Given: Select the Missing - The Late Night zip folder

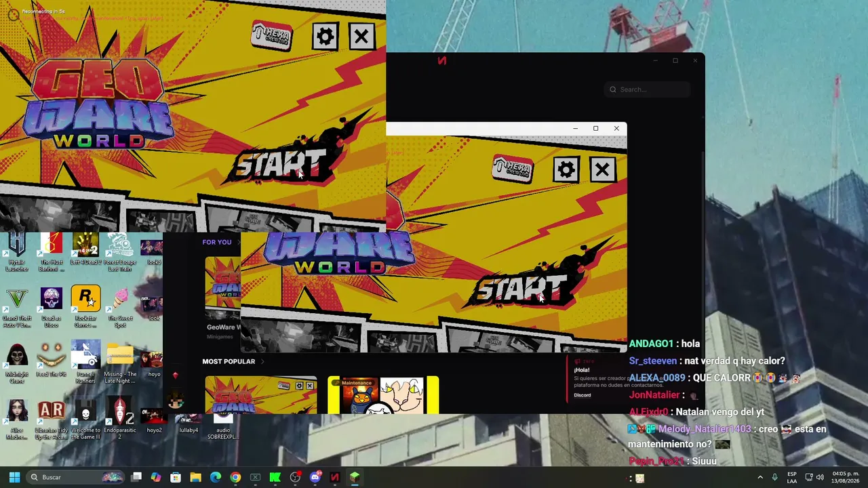Looking at the screenshot, I should coord(120,363).
